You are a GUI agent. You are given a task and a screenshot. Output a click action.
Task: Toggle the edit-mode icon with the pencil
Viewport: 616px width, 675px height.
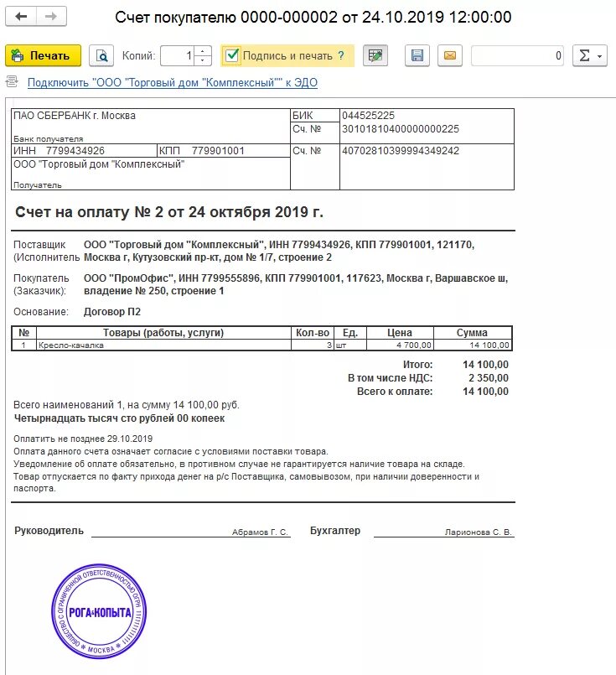375,55
